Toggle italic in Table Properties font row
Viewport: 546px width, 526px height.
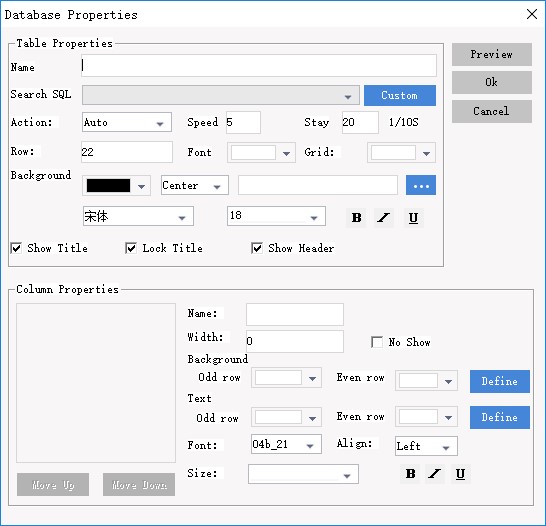point(384,218)
